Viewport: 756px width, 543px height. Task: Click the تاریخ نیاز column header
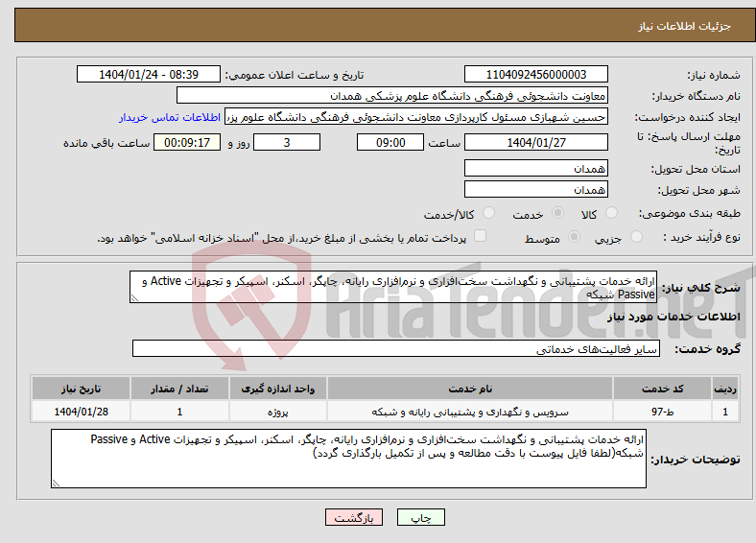(81, 389)
